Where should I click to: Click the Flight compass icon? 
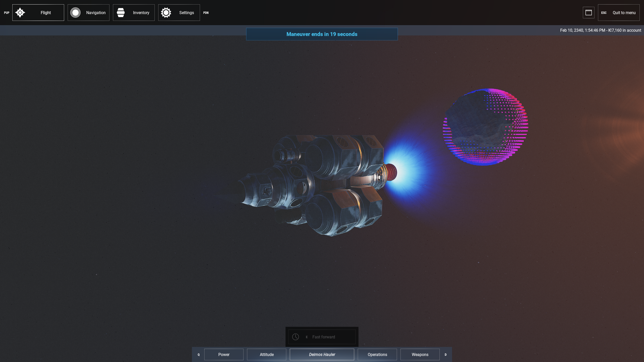tap(20, 13)
